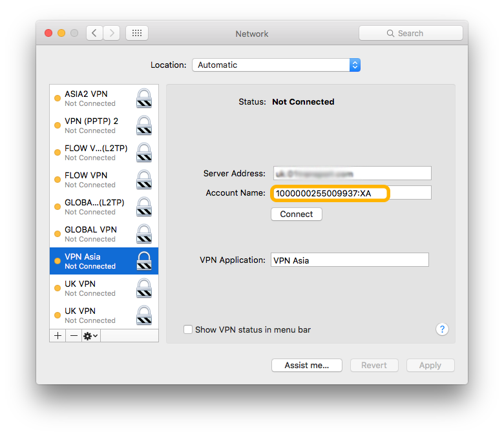Close the Network window with red button
This screenshot has width=504, height=436.
click(x=48, y=33)
